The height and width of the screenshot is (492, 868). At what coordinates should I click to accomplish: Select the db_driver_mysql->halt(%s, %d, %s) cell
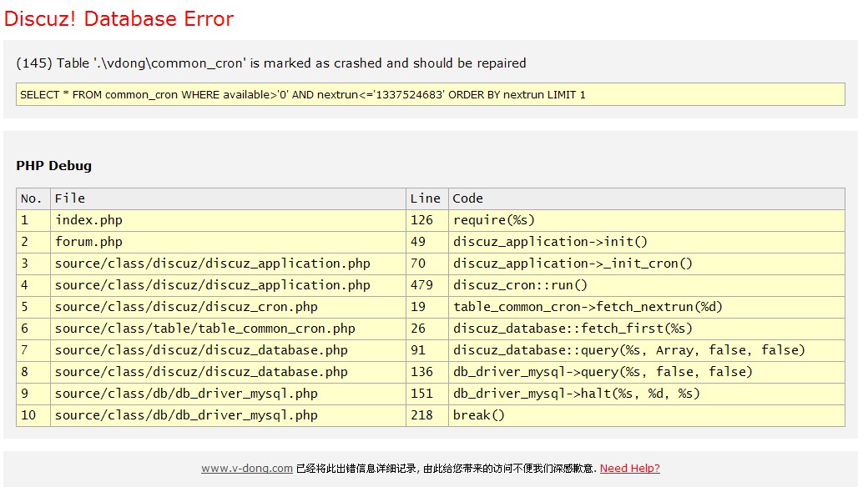647,394
